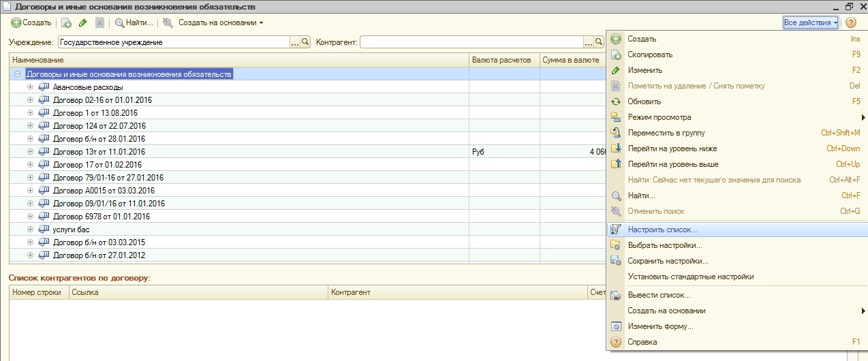Screen dimensions: 868x361
Task: Open the Все действия dropdown
Action: pyautogui.click(x=811, y=22)
